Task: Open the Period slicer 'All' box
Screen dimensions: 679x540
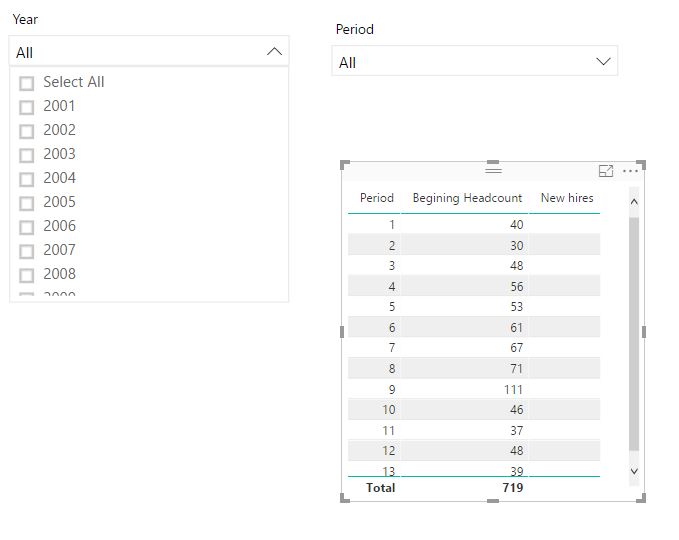Action: tap(475, 61)
